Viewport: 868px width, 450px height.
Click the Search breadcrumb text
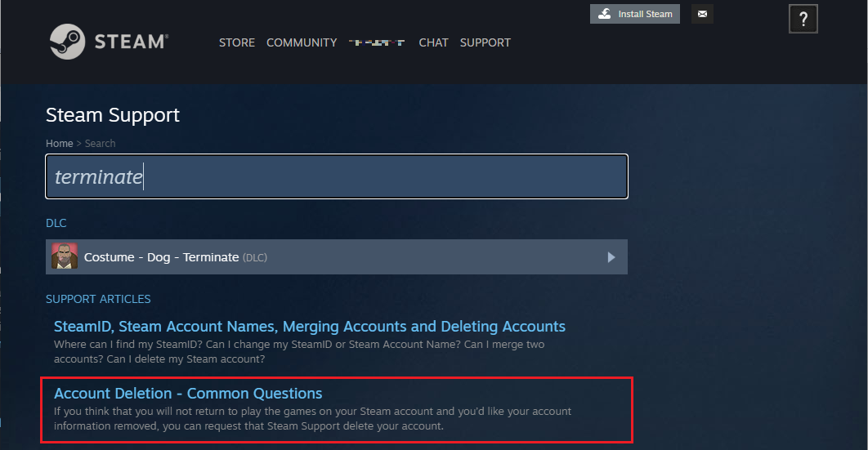[101, 143]
